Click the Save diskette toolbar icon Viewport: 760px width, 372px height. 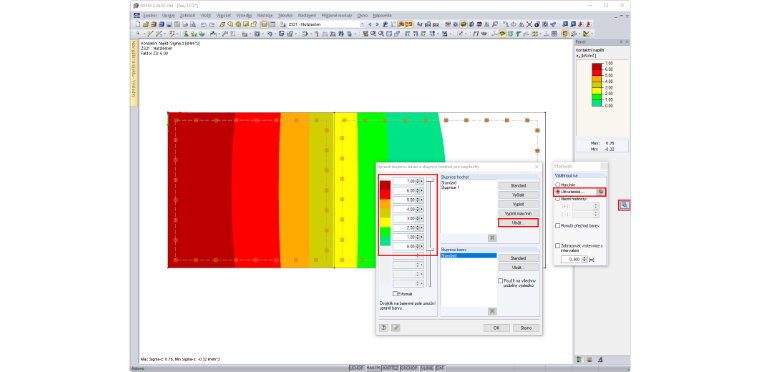[x=169, y=24]
